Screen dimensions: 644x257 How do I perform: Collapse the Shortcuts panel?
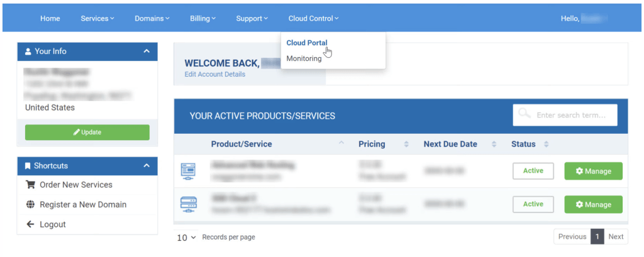147,166
